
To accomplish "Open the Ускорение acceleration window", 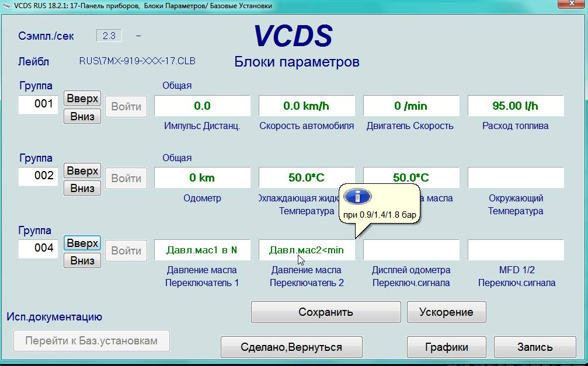I will pos(446,312).
